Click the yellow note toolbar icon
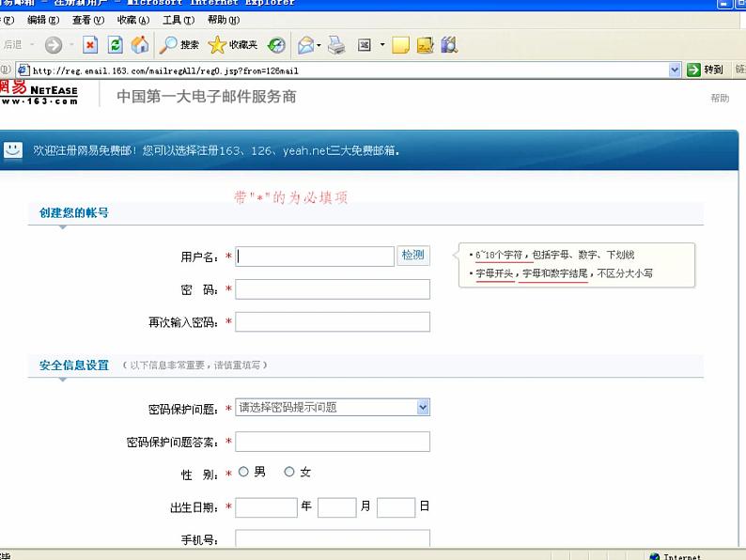The image size is (746, 560). click(x=400, y=45)
